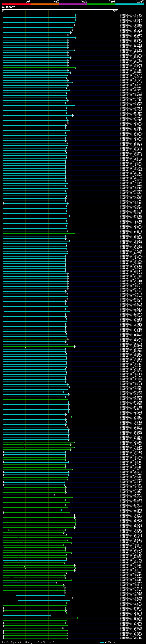This screenshot has height=644, width=146.
Task: Open hit UniRef100_A9RUL6
Action: click(x=131, y=22)
